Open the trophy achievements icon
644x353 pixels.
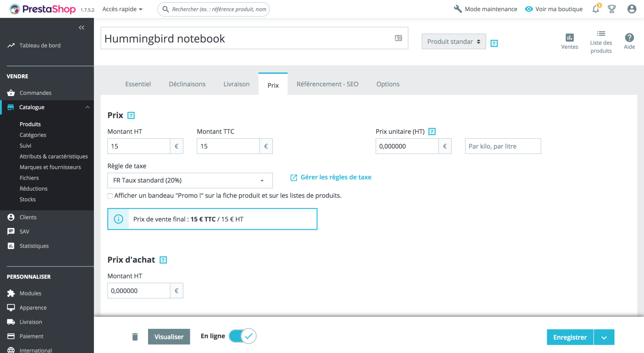612,9
